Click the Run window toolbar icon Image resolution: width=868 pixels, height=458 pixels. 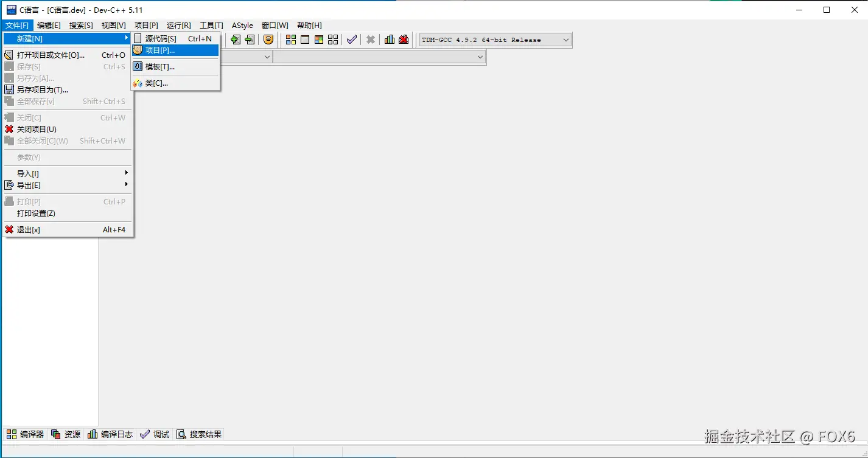[x=305, y=40]
